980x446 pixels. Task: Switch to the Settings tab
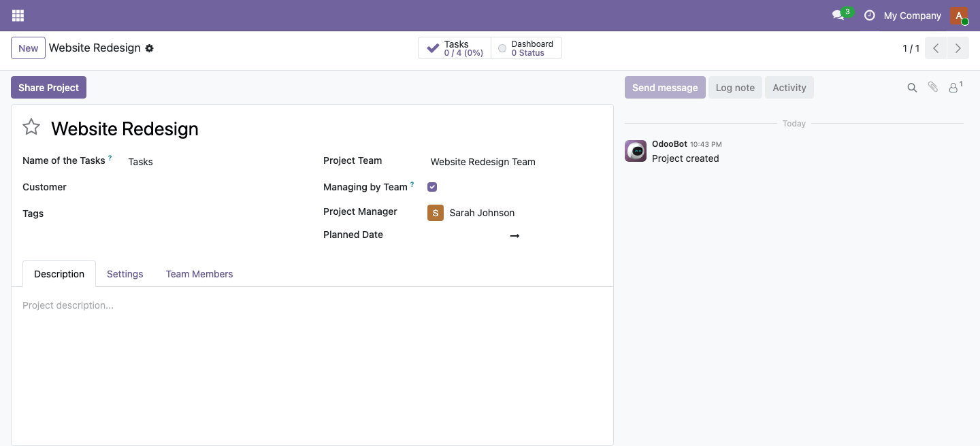(x=125, y=274)
